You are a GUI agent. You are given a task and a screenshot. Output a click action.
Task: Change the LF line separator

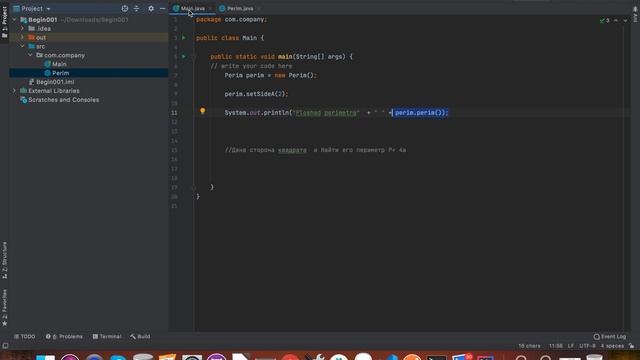(571, 346)
